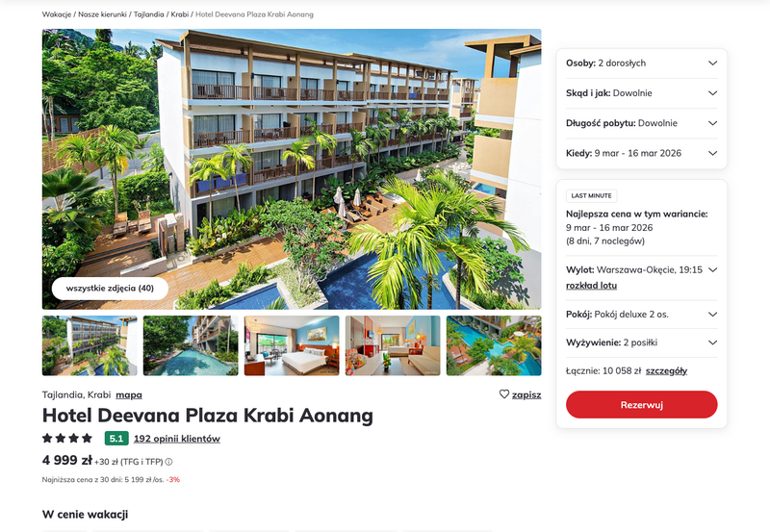The height and width of the screenshot is (532, 770).
Task: Select Tajlandia in the breadcrumb
Action: 149,14
